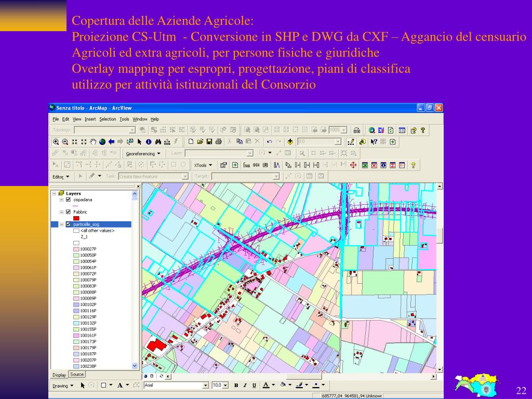Image resolution: width=532 pixels, height=399 pixels.
Task: Click the Add Data yellow plus icon
Action: [x=290, y=141]
